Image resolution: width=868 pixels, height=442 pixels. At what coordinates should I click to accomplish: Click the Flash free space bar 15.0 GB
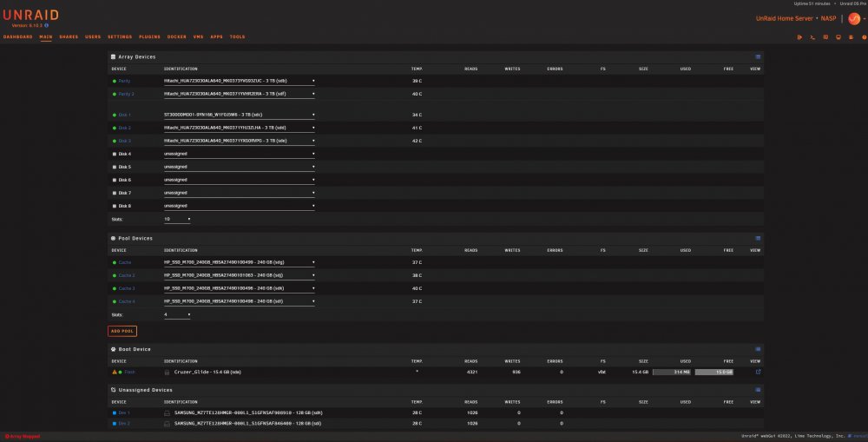[x=714, y=373]
